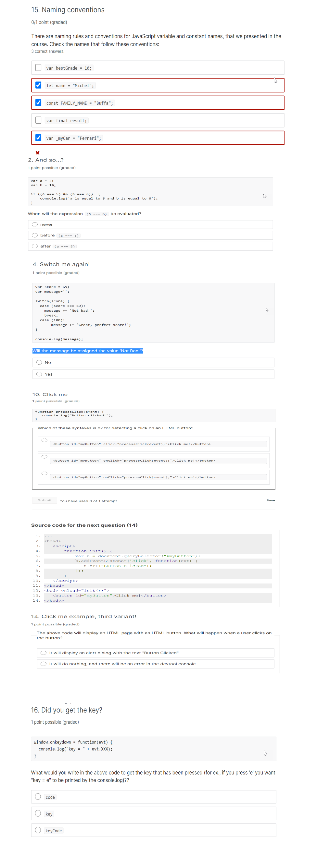Image resolution: width=317 pixels, height=868 pixels.
Task: Click 'You have used 0 of 1 attempt' text
Action: pos(88,501)
